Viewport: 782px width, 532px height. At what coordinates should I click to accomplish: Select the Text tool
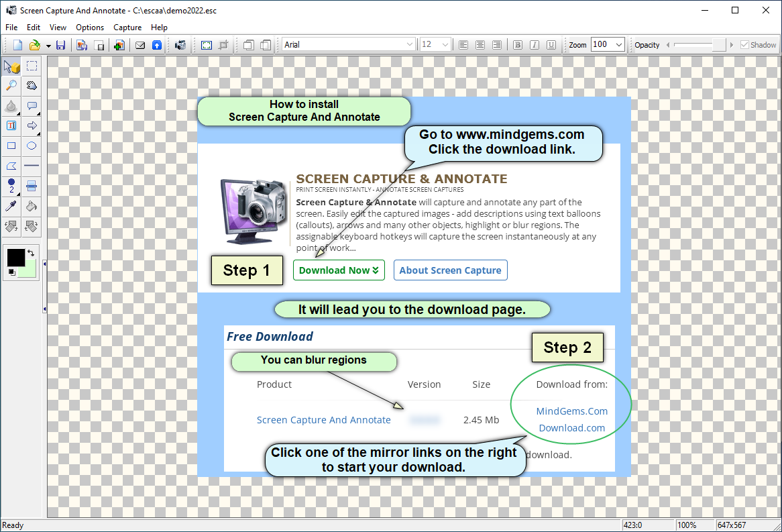11,126
